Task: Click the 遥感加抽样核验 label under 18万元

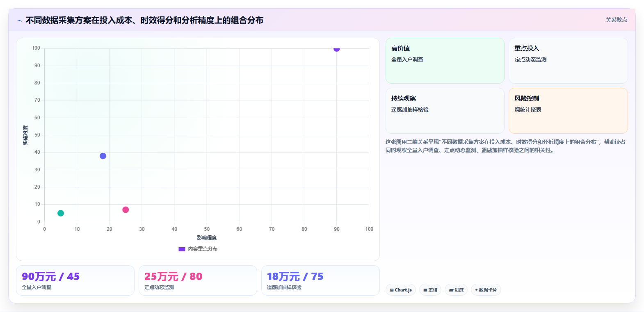Action: [284, 287]
